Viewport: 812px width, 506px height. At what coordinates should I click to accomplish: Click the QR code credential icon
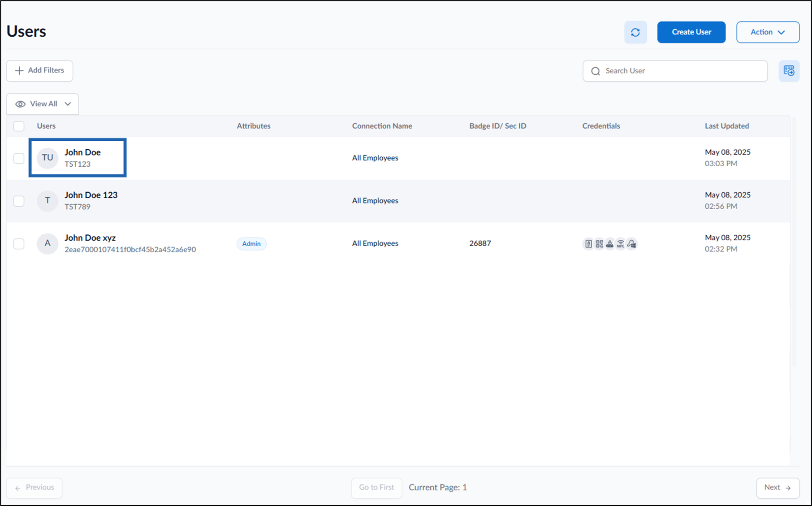click(x=599, y=244)
